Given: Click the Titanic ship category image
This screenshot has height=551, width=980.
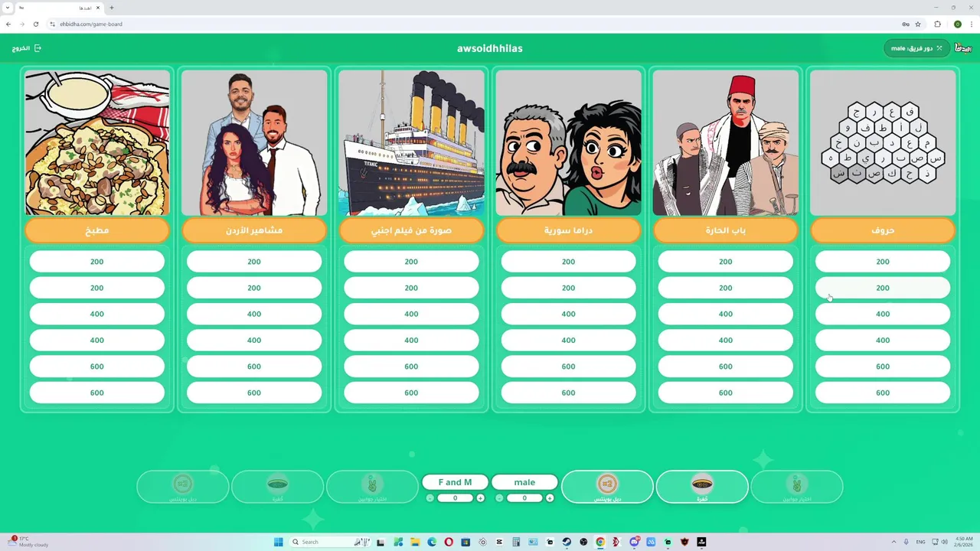Looking at the screenshot, I should tap(411, 143).
